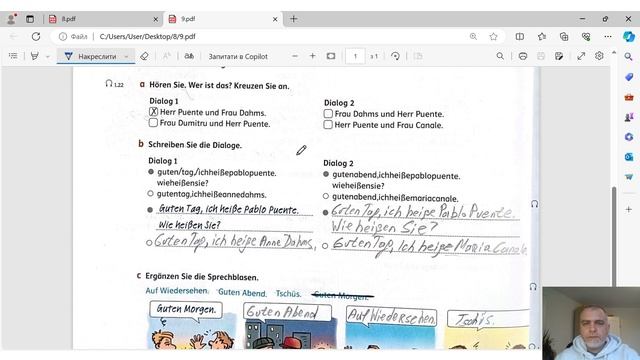Toggle checkbox Herr Puente und Frau Dahms
Screen dimensions: 640x360
point(153,112)
